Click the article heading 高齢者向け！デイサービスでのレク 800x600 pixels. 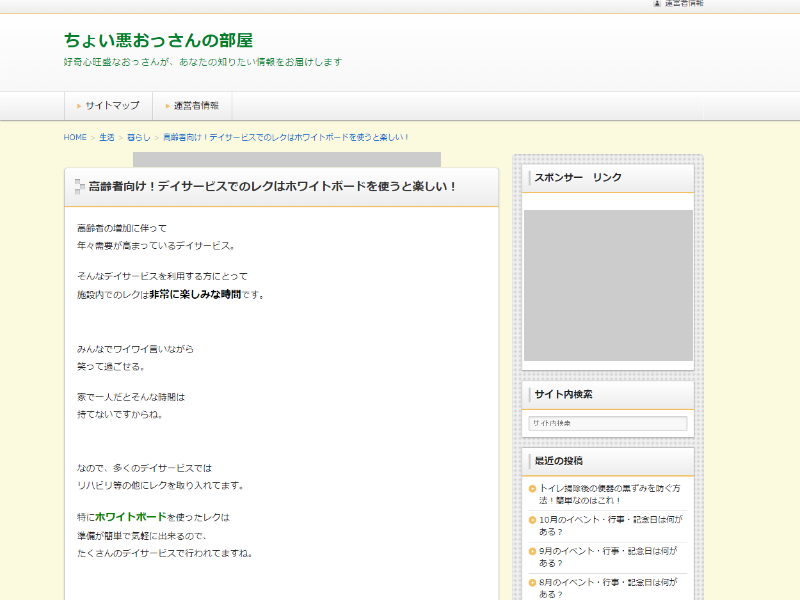point(272,186)
